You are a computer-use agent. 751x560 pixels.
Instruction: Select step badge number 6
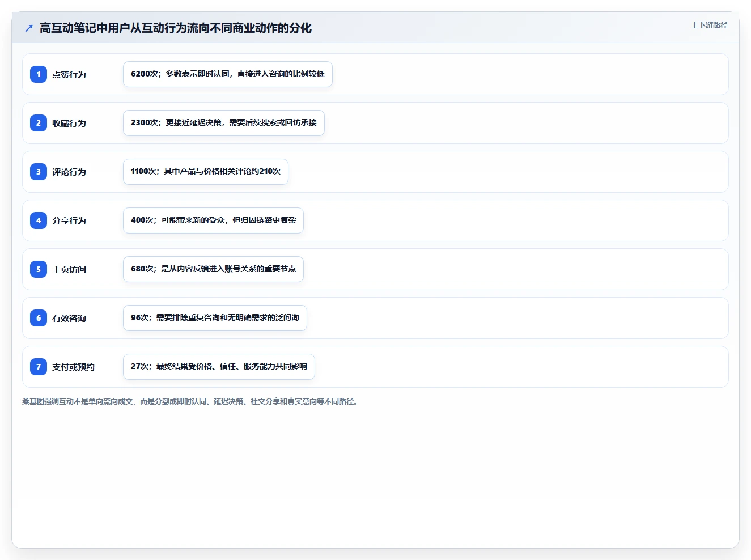point(39,318)
